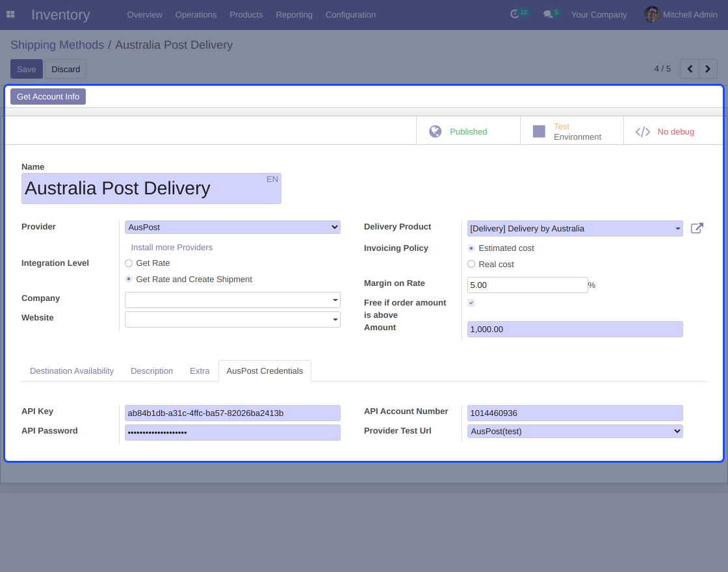Open Delivery Product external link icon
Viewport: 728px width, 572px height.
697,228
